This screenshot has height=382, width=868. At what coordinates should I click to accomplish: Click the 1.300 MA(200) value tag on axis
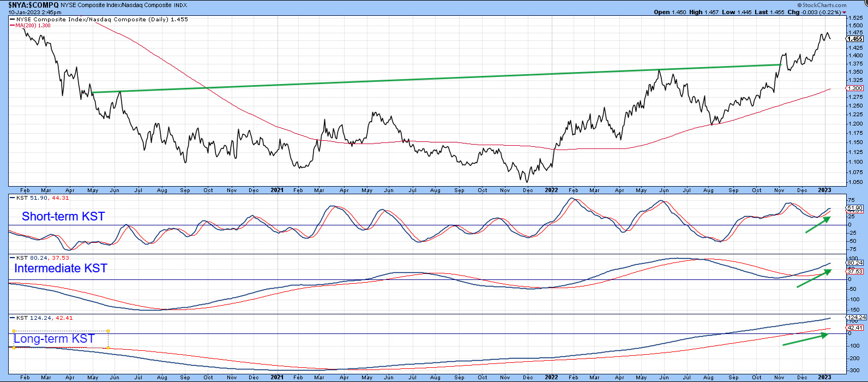coord(854,88)
